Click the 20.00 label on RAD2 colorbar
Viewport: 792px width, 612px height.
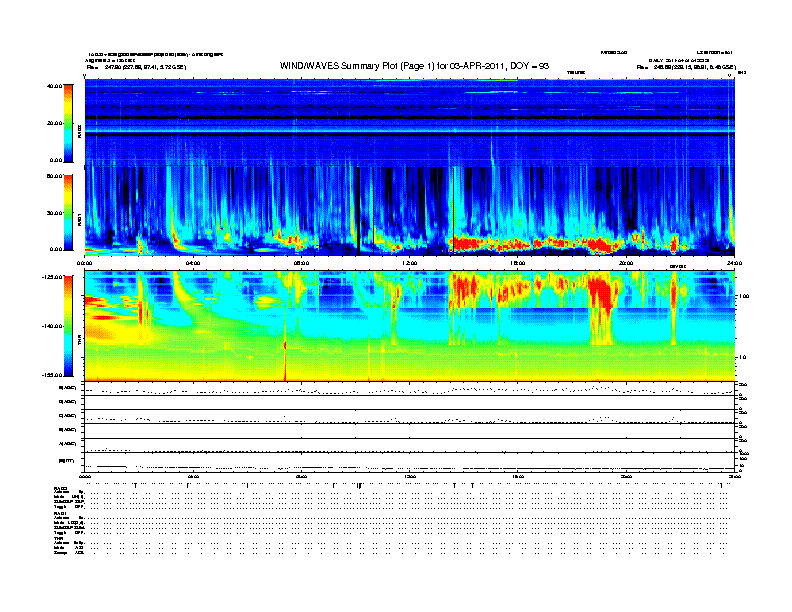tap(54, 123)
